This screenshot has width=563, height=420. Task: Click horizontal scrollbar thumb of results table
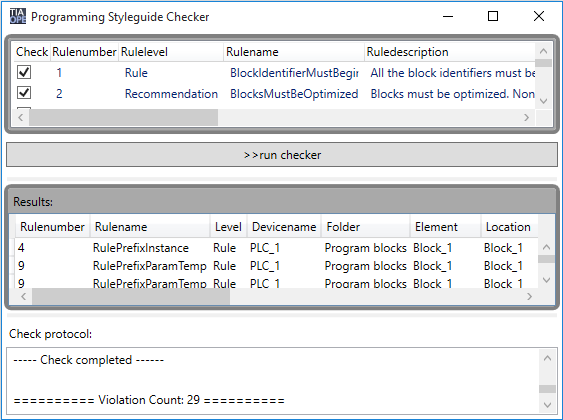[x=131, y=297]
